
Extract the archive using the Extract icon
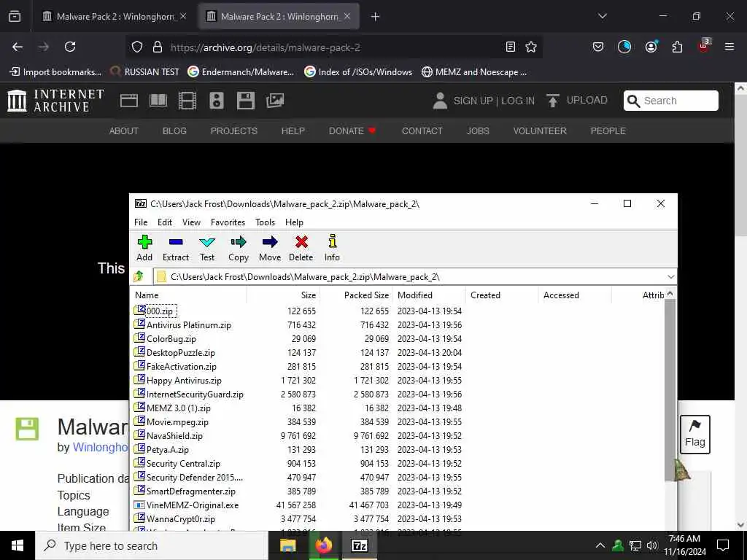click(x=176, y=248)
